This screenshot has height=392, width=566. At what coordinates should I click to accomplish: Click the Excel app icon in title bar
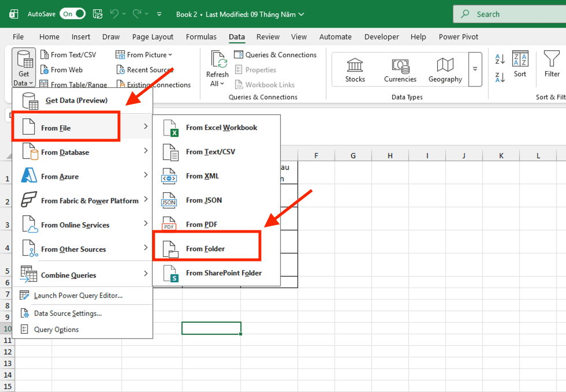[13, 14]
